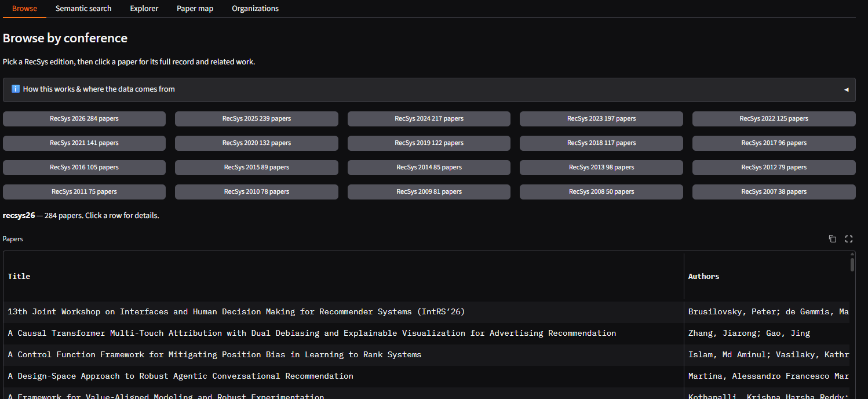
Task: Choose RecSys 2024 217 papers
Action: 429,119
